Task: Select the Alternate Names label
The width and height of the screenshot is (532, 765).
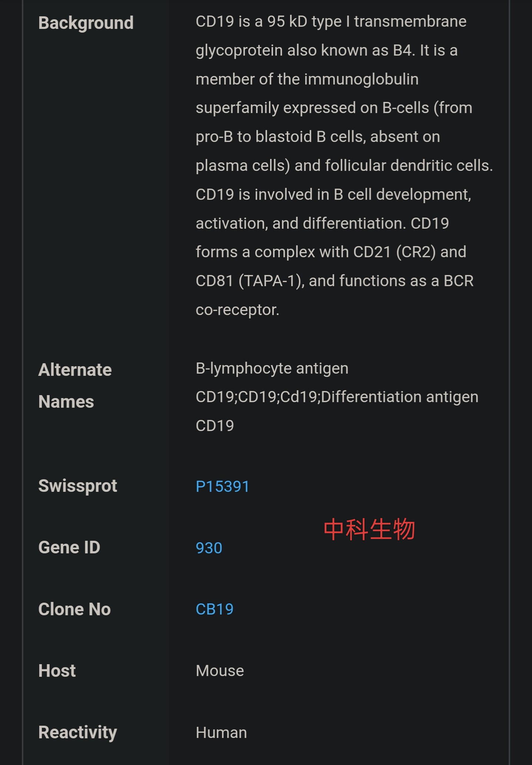Action: [x=75, y=385]
